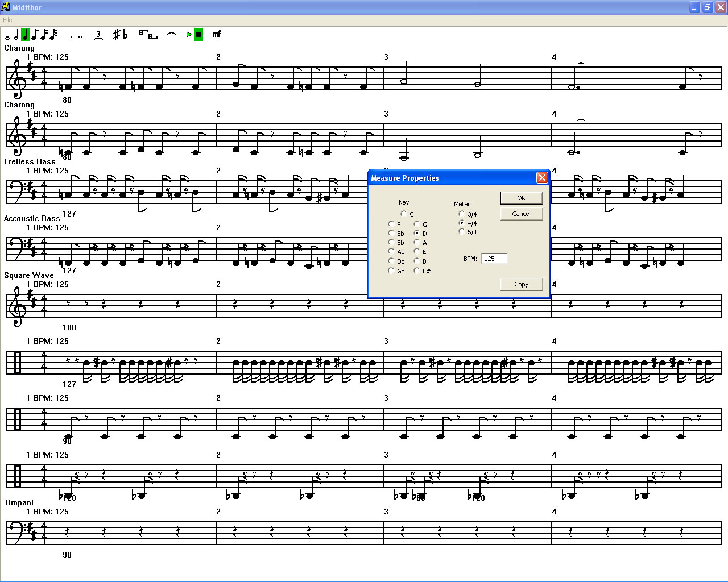Open the mf dynamics tool

click(217, 35)
